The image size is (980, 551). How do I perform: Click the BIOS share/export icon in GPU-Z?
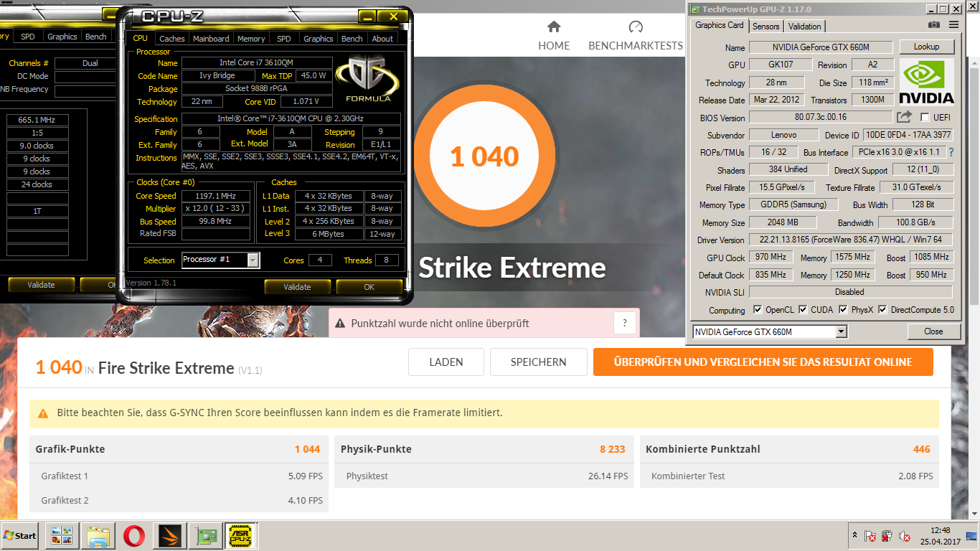pos(905,117)
